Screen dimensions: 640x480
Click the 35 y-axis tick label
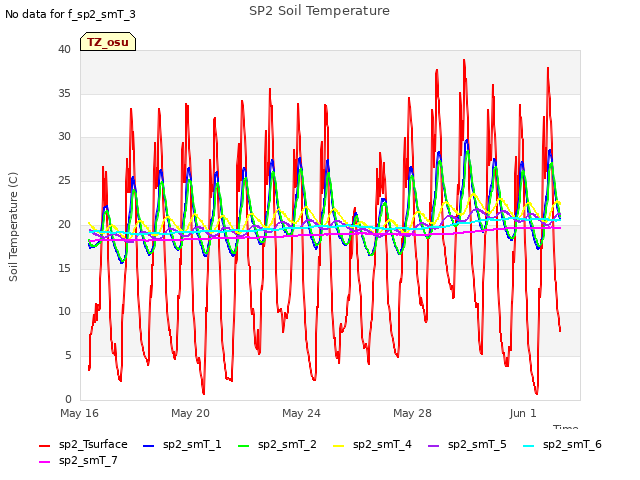(x=64, y=93)
